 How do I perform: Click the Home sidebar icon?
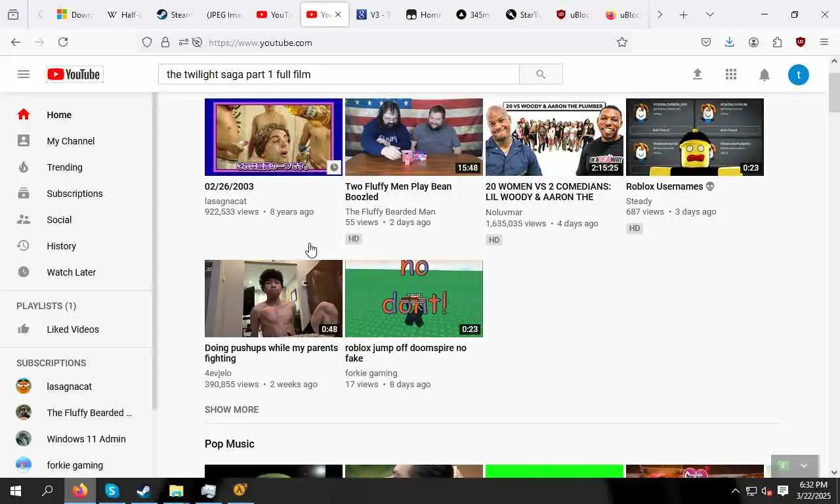[24, 114]
